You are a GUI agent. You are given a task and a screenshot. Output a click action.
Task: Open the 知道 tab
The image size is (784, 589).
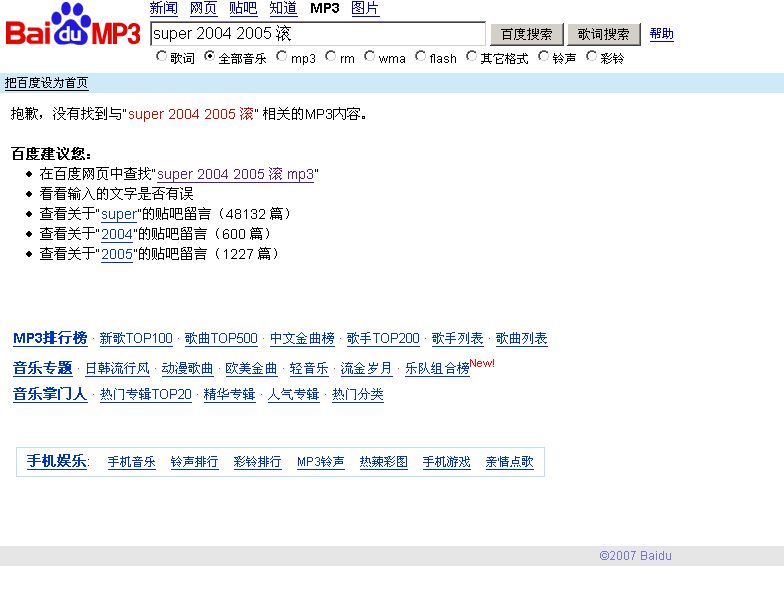tap(283, 8)
